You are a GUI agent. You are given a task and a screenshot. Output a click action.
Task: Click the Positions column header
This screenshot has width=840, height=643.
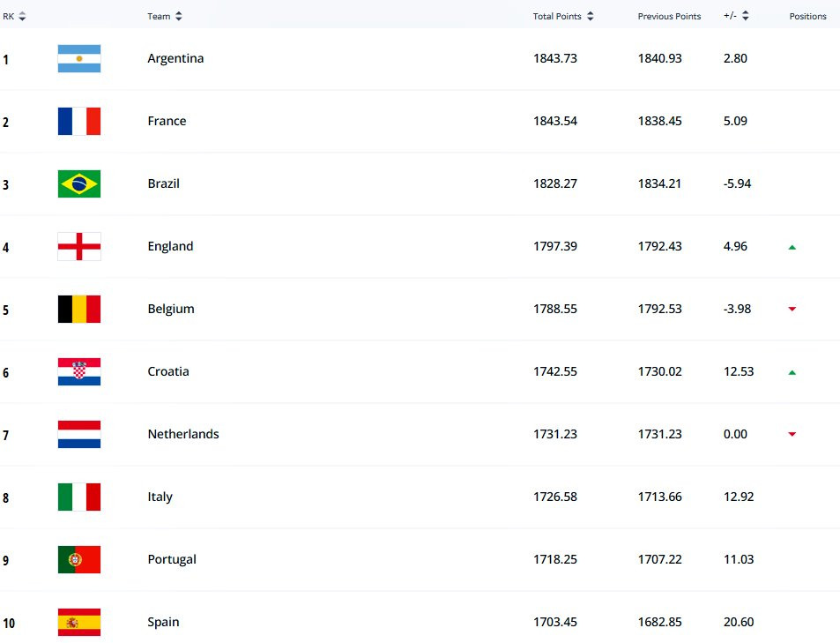click(807, 16)
